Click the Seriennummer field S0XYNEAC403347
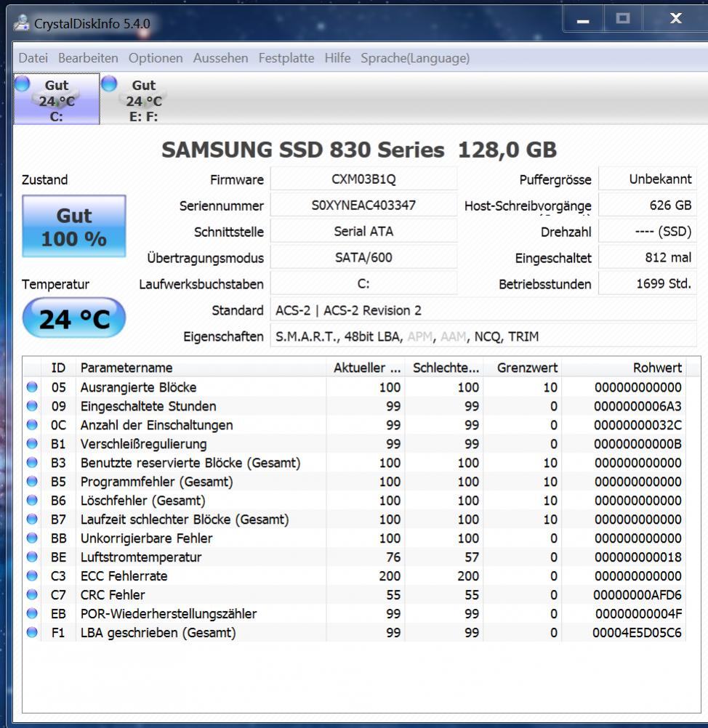The image size is (708, 728). [x=363, y=205]
